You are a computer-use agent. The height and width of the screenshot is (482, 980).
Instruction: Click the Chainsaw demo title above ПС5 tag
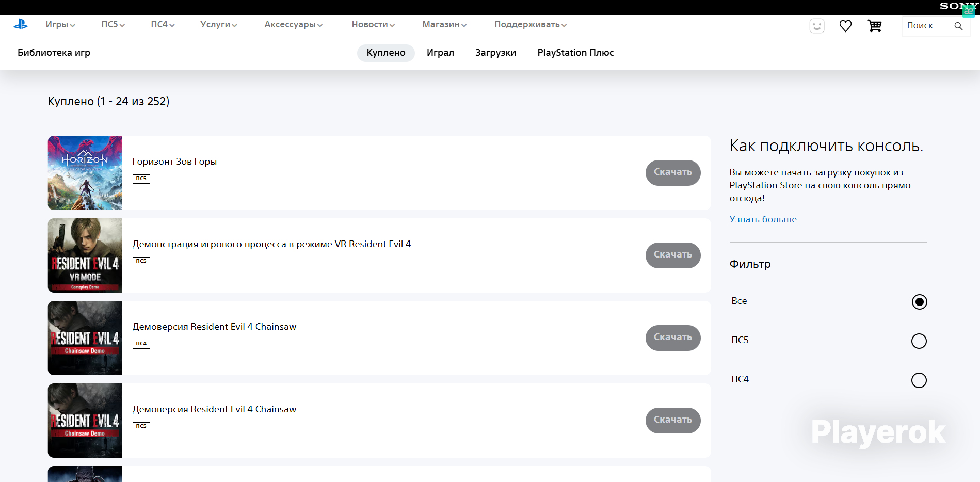pos(214,409)
